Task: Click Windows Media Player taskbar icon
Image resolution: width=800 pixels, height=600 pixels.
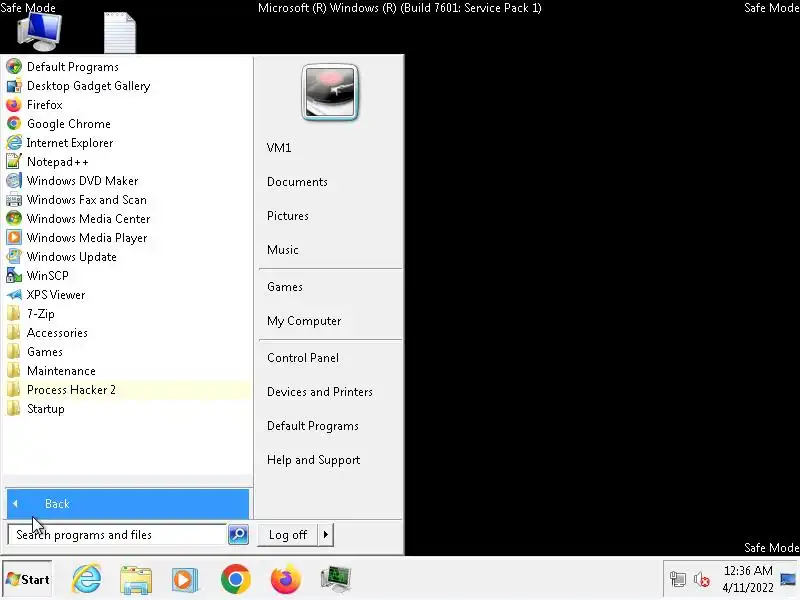Action: pyautogui.click(x=185, y=579)
